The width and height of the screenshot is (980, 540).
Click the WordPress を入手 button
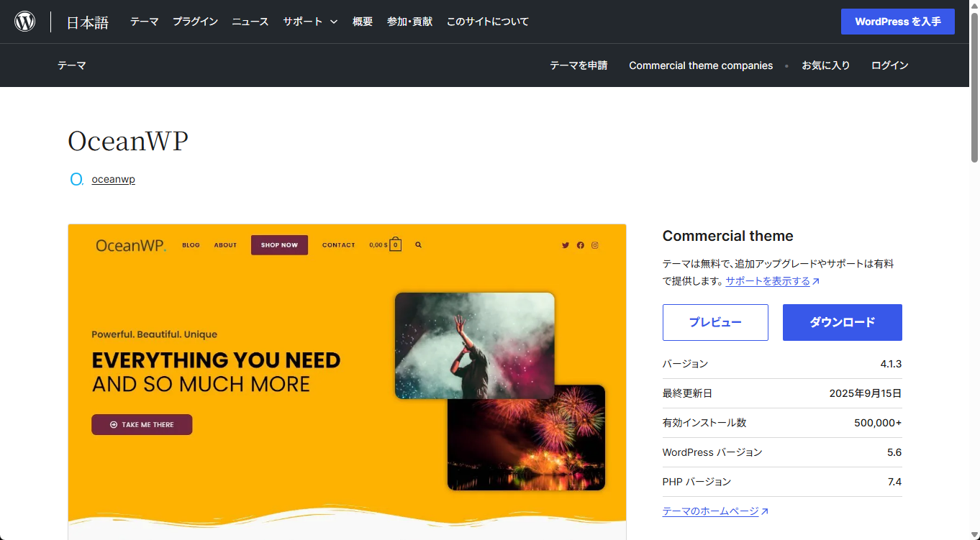point(897,22)
